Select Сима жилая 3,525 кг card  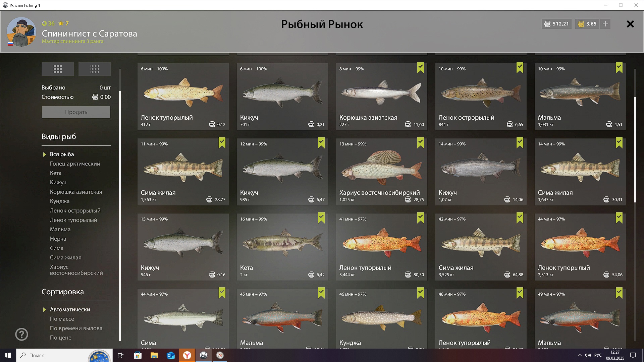point(481,247)
